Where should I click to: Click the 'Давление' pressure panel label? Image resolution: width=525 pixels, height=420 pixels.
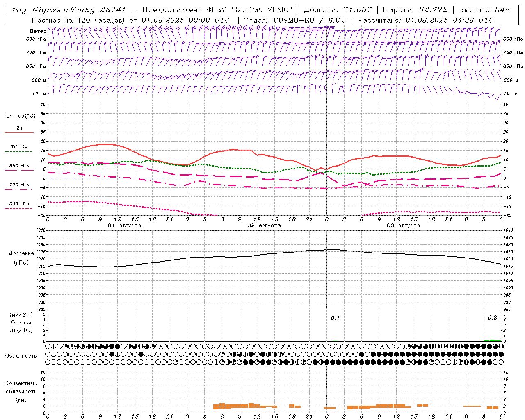tap(21, 253)
